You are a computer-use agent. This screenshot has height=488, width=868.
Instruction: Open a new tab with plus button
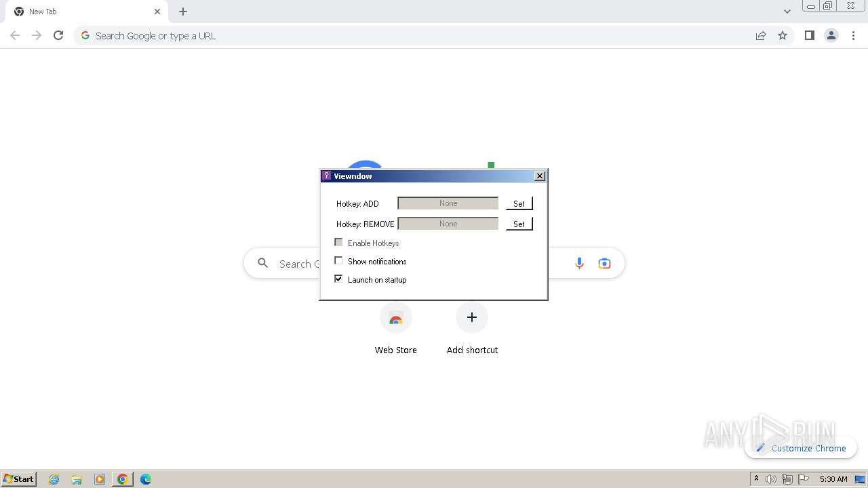pyautogui.click(x=183, y=12)
